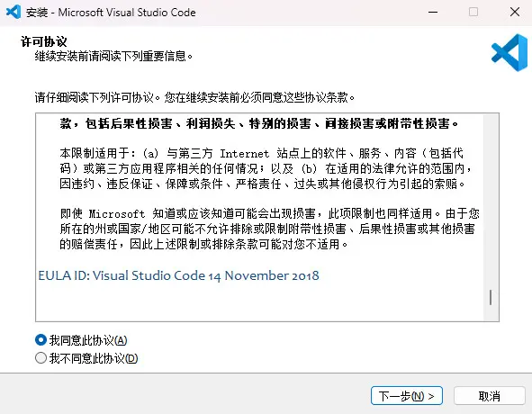Select the 我同意此协议(A) radio button

(x=41, y=340)
